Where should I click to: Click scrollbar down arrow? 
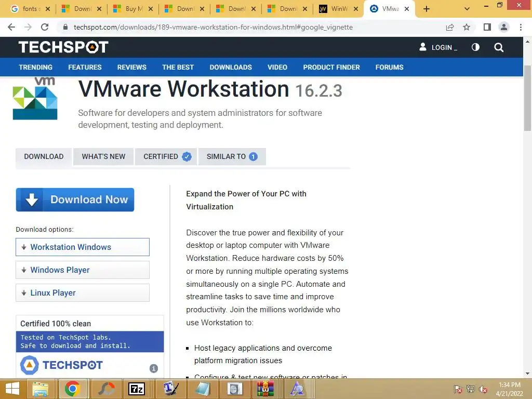(527, 374)
